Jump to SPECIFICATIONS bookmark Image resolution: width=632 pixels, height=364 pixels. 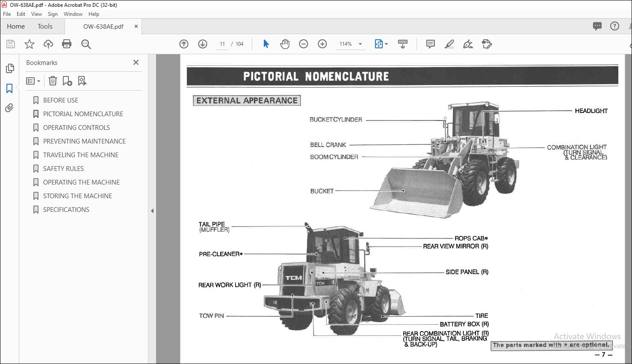(66, 209)
